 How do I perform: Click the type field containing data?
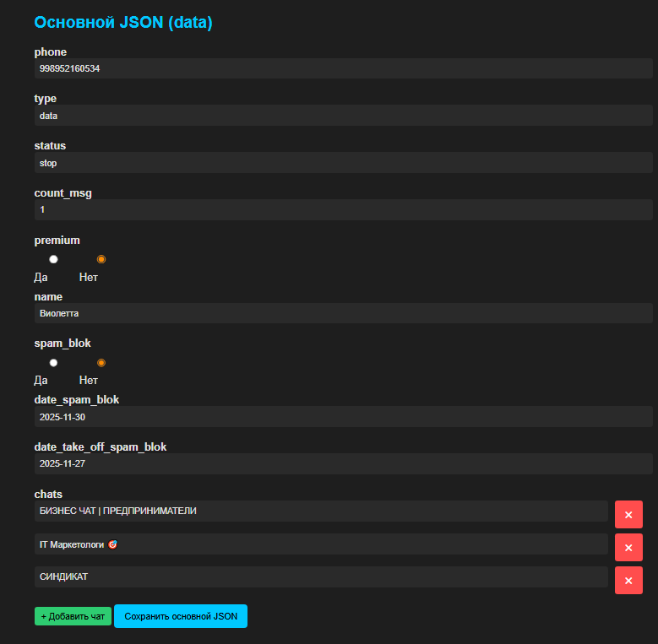coord(343,116)
